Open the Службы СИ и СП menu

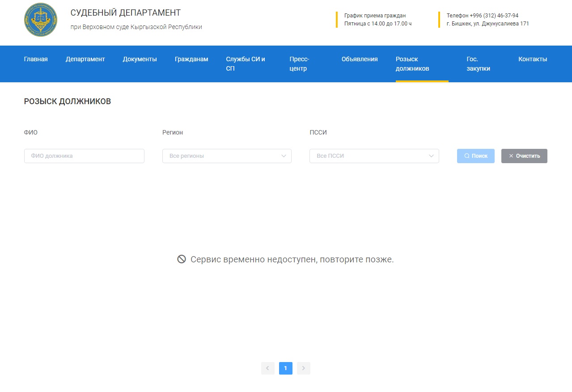click(x=246, y=64)
